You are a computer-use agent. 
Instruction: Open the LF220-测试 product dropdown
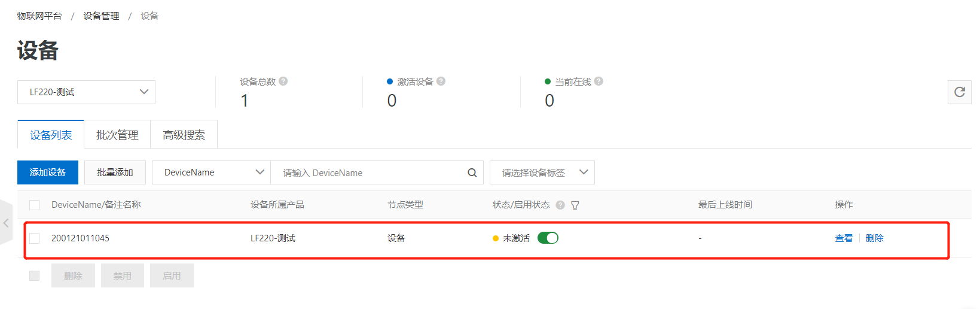pyautogui.click(x=86, y=92)
